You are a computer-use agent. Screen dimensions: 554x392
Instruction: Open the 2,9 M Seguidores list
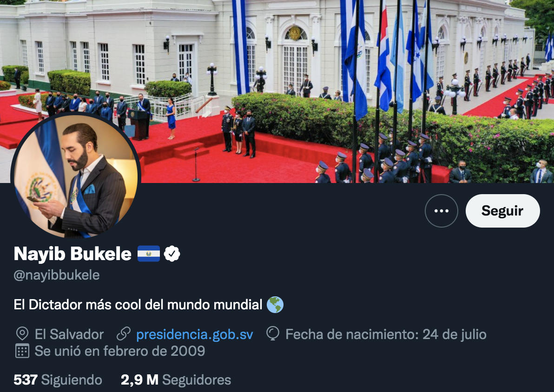[x=176, y=380]
